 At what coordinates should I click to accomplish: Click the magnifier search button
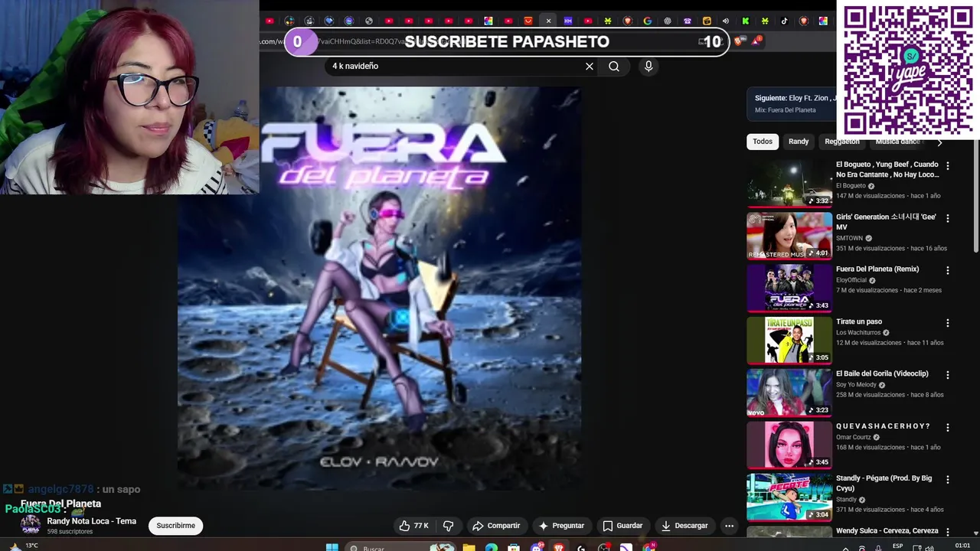click(x=614, y=67)
